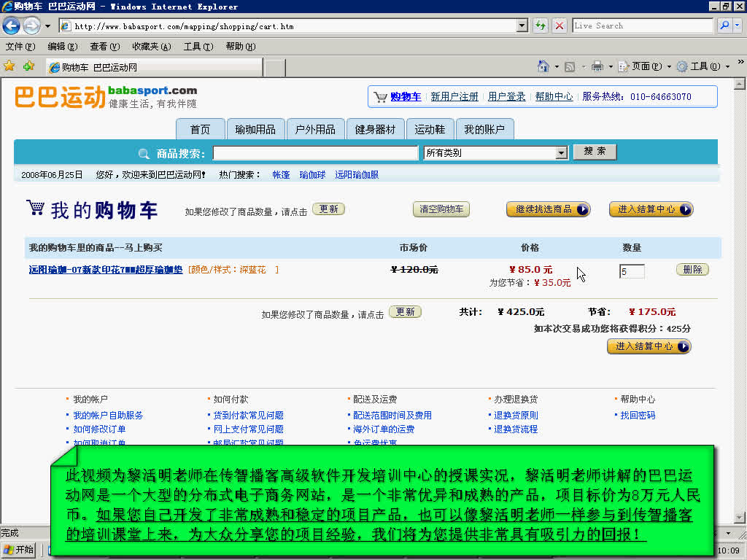747x560 pixels.
Task: Click the 清空购物车 button
Action: point(441,209)
